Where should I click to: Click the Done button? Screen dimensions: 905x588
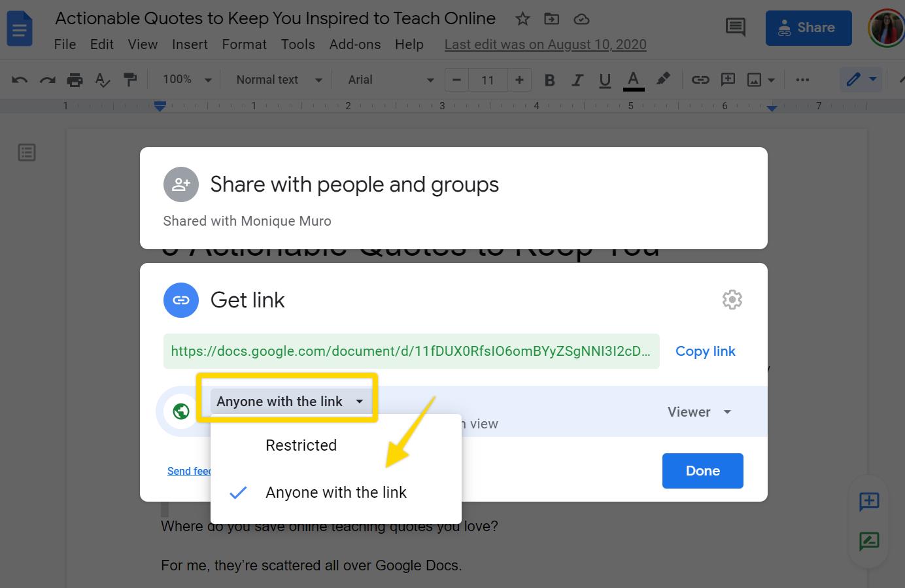(703, 471)
